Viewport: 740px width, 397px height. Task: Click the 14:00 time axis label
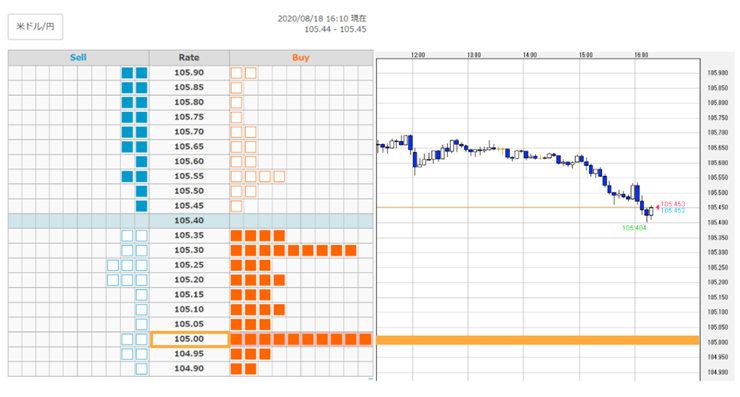[x=530, y=55]
